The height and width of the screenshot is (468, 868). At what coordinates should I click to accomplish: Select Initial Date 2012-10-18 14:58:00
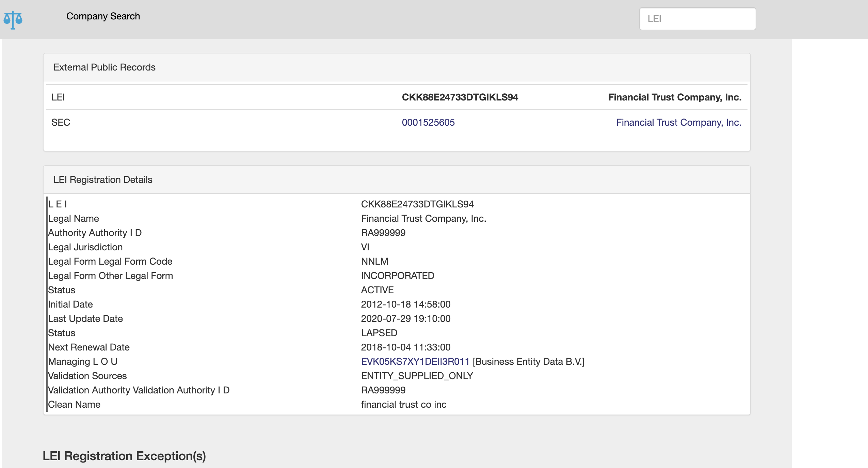click(x=406, y=304)
